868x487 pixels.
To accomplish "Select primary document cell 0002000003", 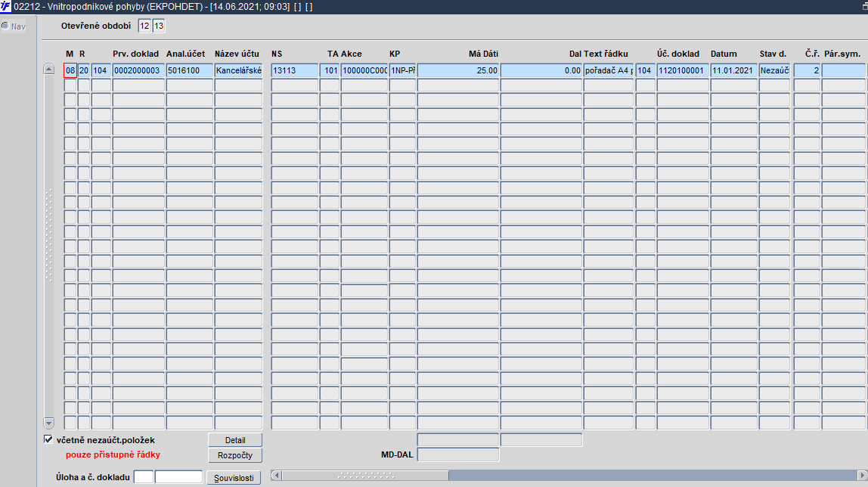I will point(138,70).
